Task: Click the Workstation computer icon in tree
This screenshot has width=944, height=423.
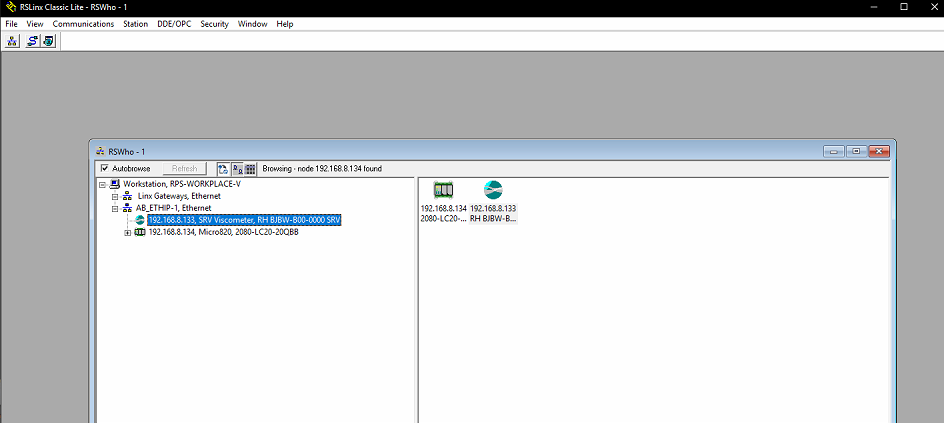Action: pyautogui.click(x=116, y=185)
